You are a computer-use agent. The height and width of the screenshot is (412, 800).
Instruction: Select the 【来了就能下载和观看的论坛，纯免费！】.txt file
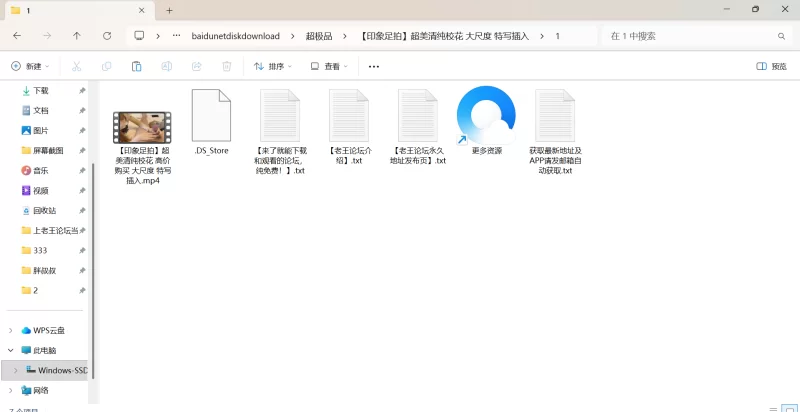click(x=280, y=132)
